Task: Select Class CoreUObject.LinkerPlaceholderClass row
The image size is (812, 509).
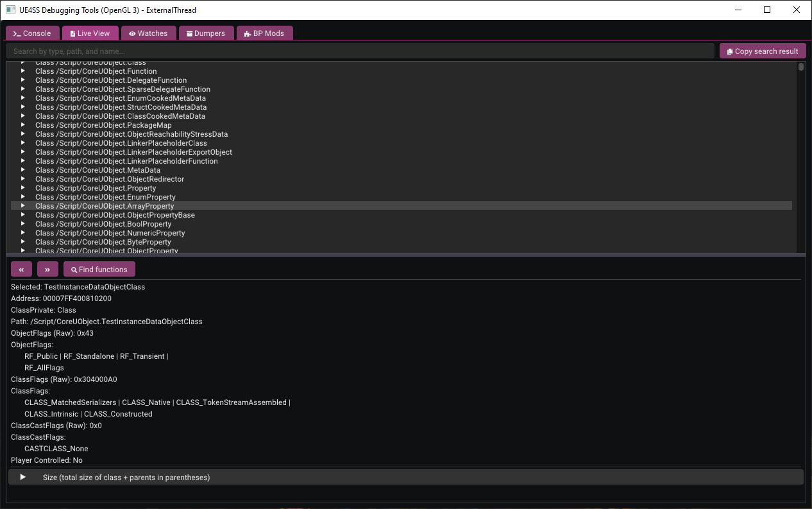Action: [x=402, y=143]
